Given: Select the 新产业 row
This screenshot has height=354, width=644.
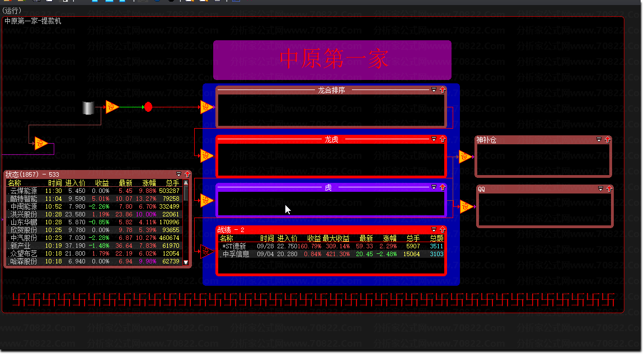Looking at the screenshot, I should (x=94, y=246).
